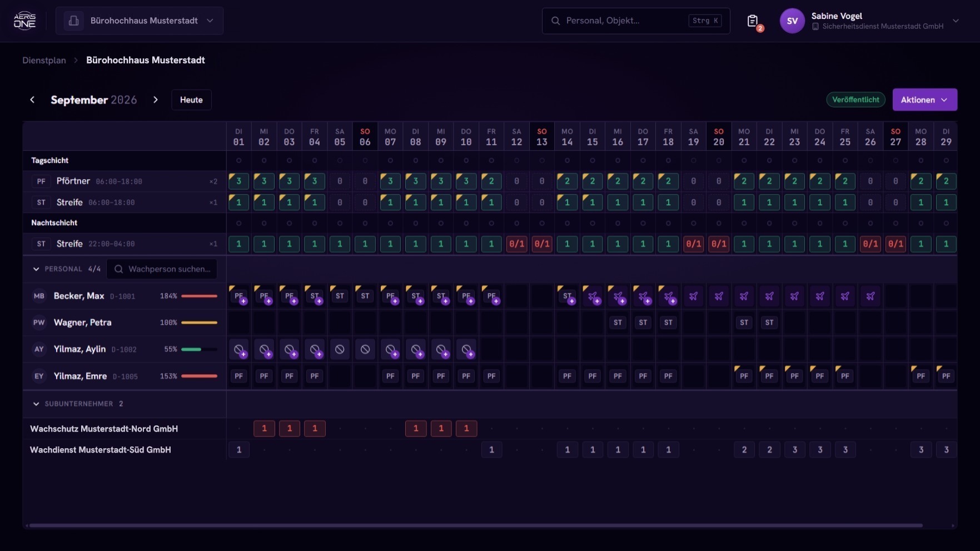
Task: Open Dienstplan breadcrumb link
Action: pos(44,60)
